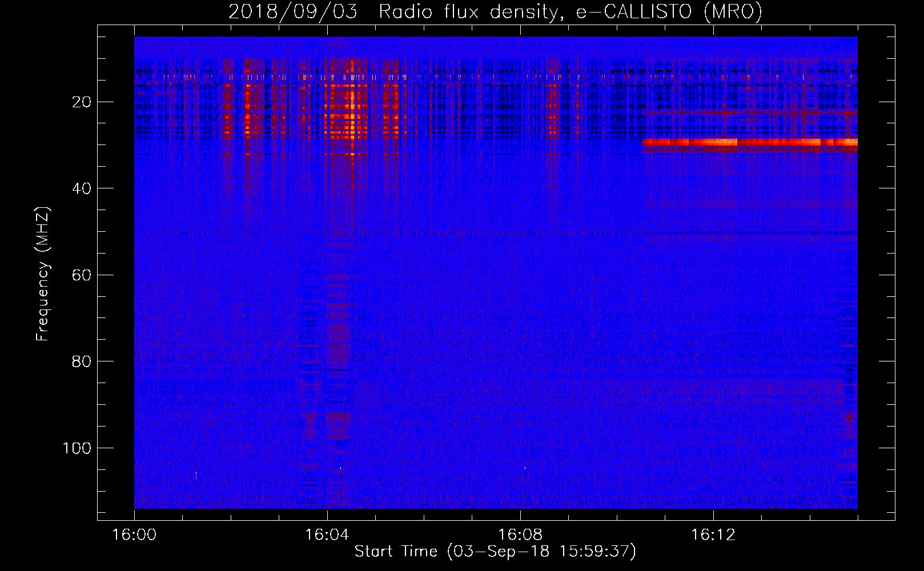Click the 40 MHz frequency tick label

82,188
